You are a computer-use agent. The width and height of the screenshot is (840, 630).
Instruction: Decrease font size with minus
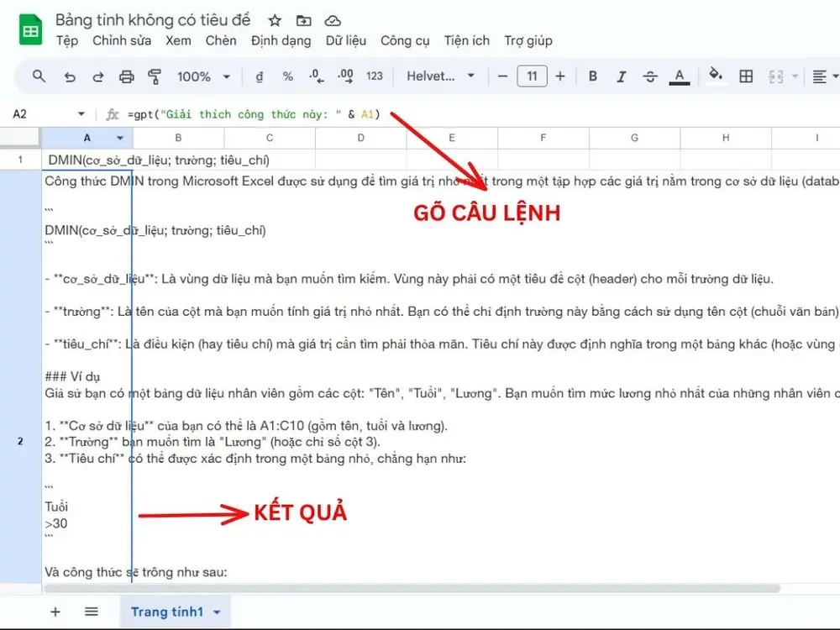(x=502, y=76)
